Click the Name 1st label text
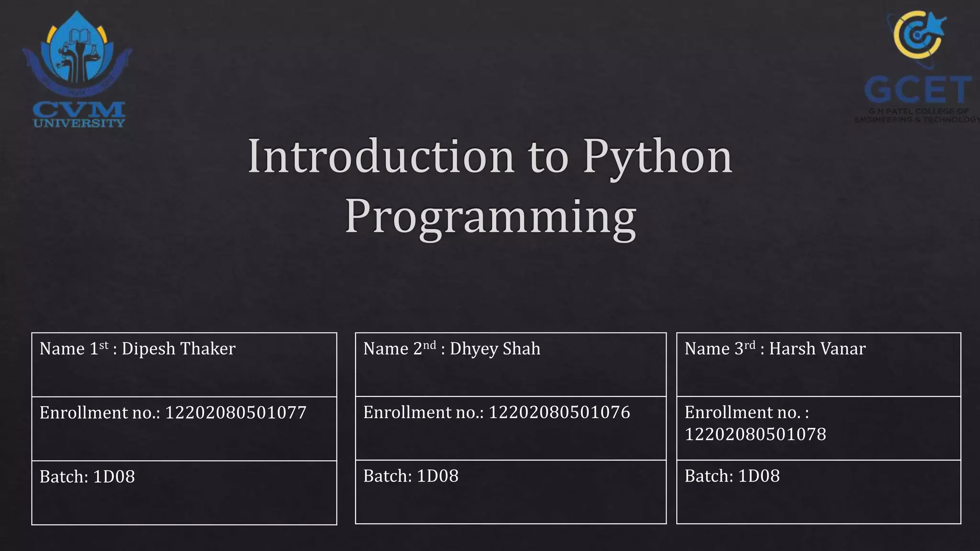The height and width of the screenshot is (551, 980). coord(74,349)
